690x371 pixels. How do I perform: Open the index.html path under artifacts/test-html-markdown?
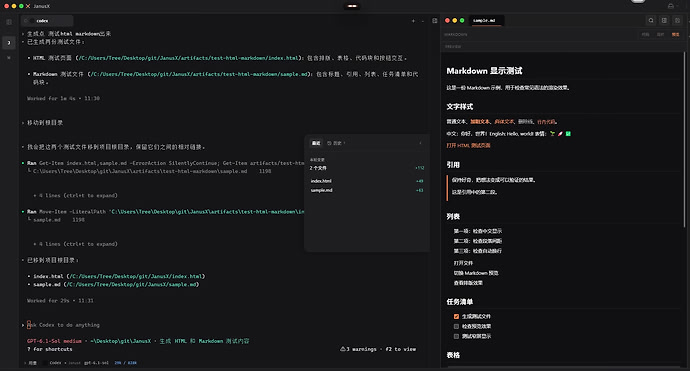click(189, 58)
